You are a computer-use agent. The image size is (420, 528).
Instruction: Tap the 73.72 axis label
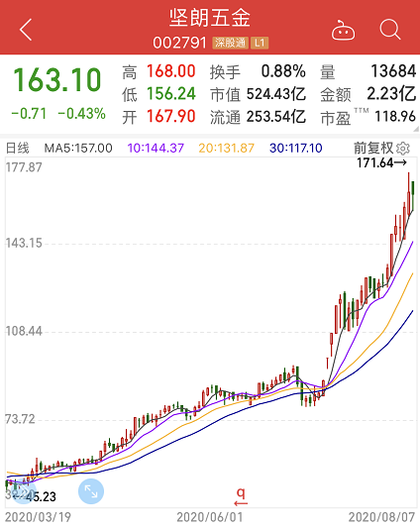pos(20,419)
